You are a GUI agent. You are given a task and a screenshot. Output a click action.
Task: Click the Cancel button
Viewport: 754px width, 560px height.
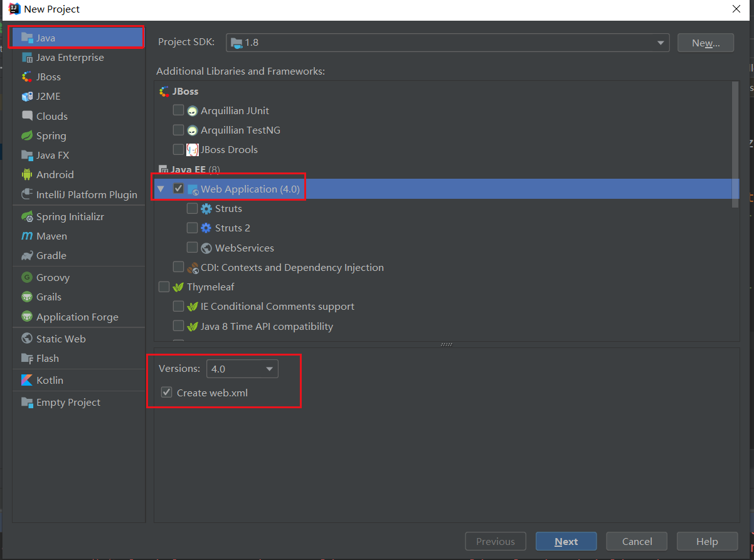pos(637,541)
